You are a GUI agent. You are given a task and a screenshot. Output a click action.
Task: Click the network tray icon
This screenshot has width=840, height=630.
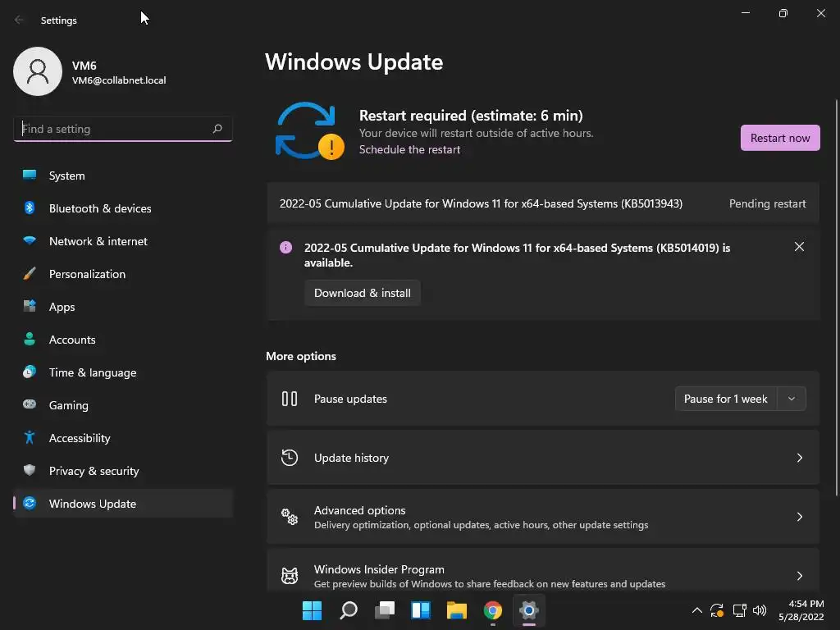(x=739, y=610)
